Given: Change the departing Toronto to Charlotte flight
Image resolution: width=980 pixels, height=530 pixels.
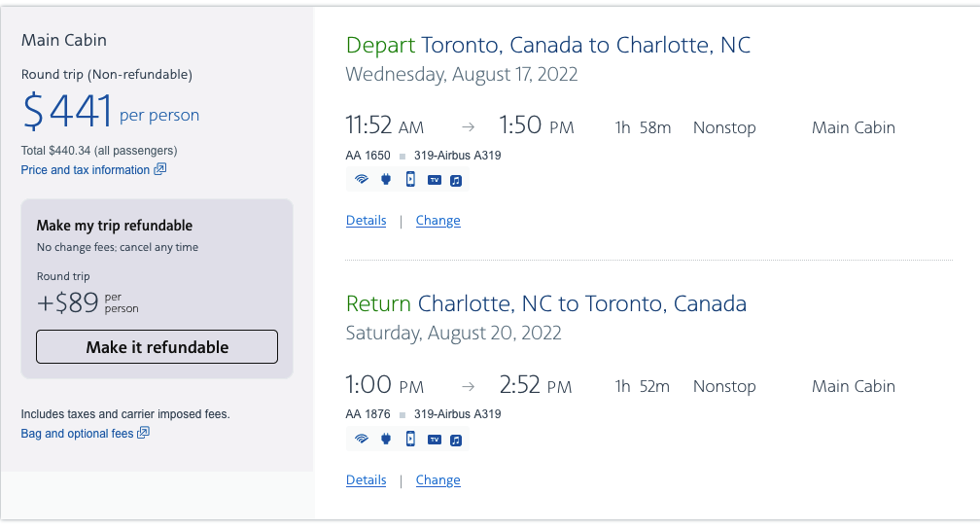Looking at the screenshot, I should 437,221.
